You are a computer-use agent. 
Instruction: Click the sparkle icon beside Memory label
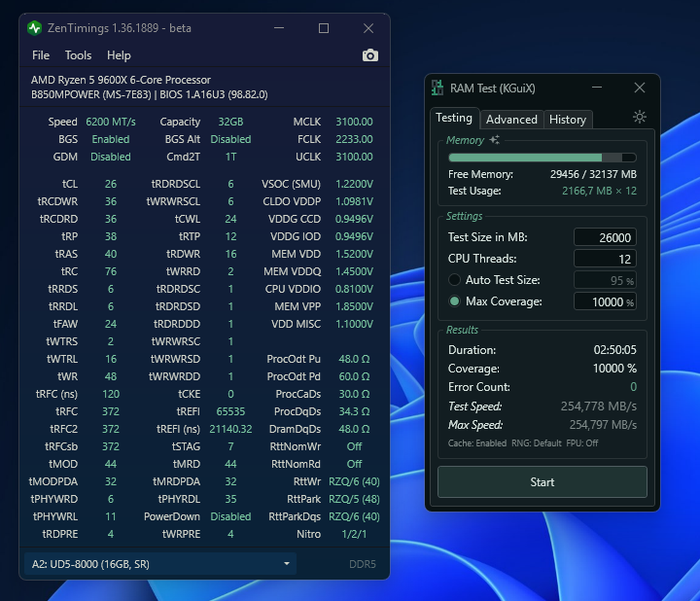(x=495, y=140)
